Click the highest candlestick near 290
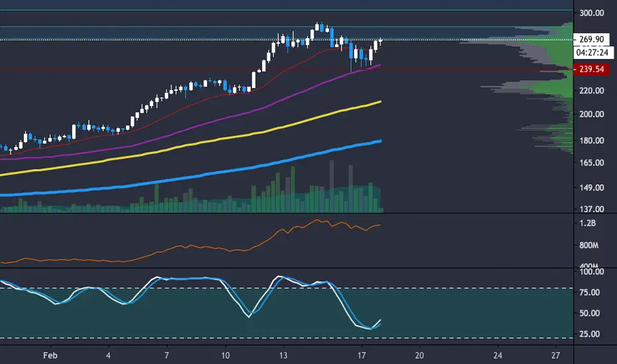The width and height of the screenshot is (617, 364). 317,26
